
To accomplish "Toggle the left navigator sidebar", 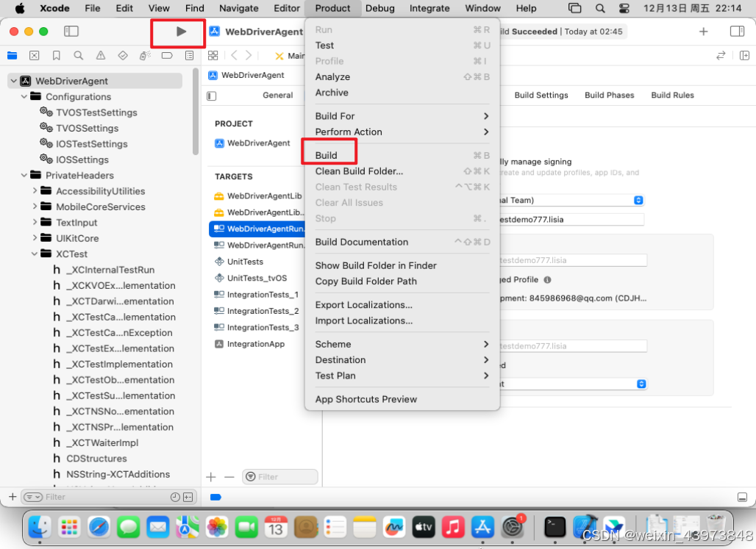I will tap(71, 32).
